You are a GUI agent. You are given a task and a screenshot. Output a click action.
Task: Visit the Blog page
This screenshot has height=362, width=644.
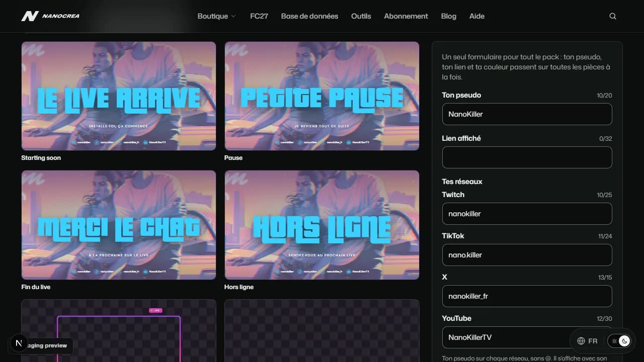pos(449,16)
